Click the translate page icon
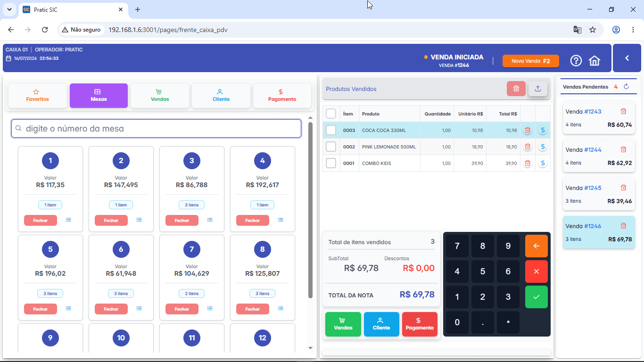Screen dimensions: 644x362 click(577, 30)
